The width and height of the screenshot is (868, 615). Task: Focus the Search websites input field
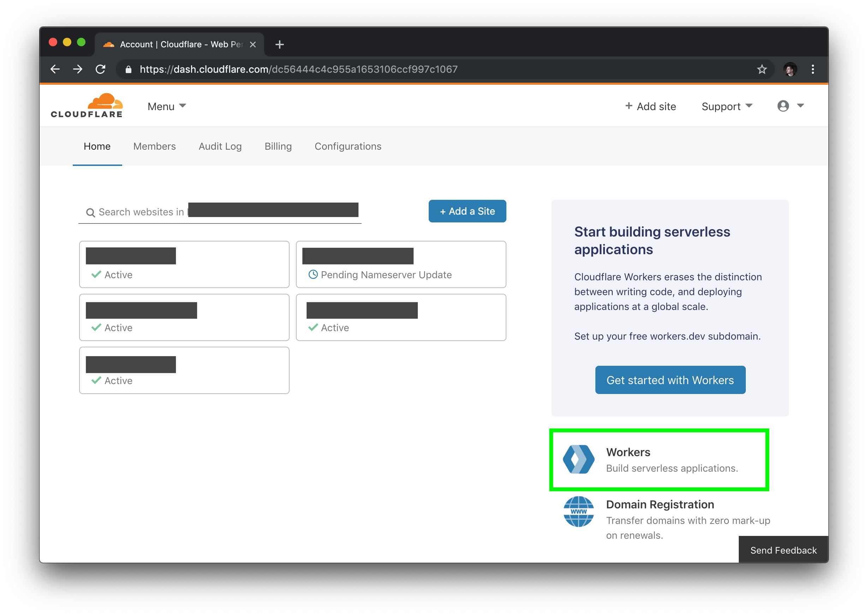coord(220,212)
